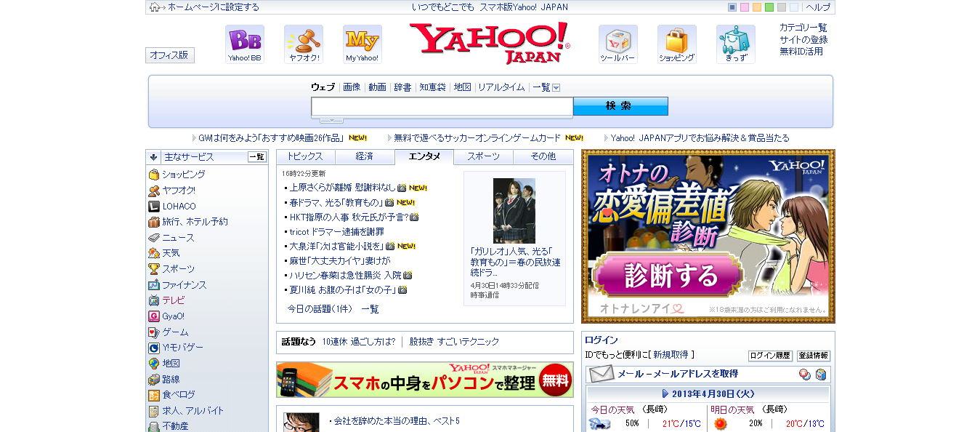Click 一覧 button in 主なサービス header
This screenshot has width=980, height=432.
pyautogui.click(x=257, y=157)
